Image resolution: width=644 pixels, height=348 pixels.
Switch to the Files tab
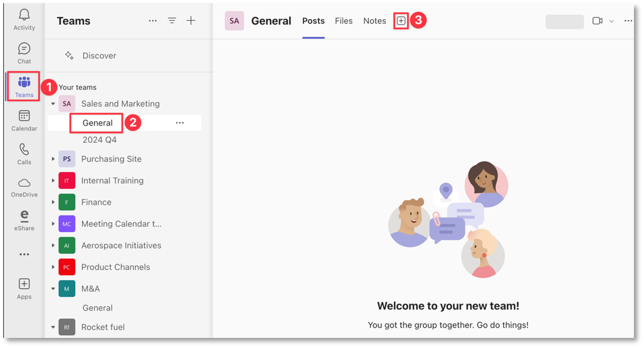343,21
